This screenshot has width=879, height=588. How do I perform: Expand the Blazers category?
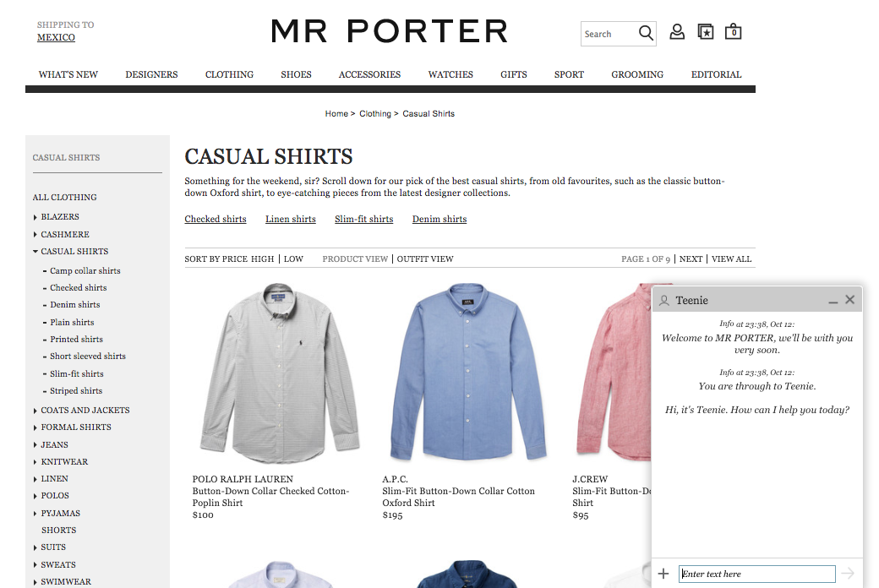point(35,217)
